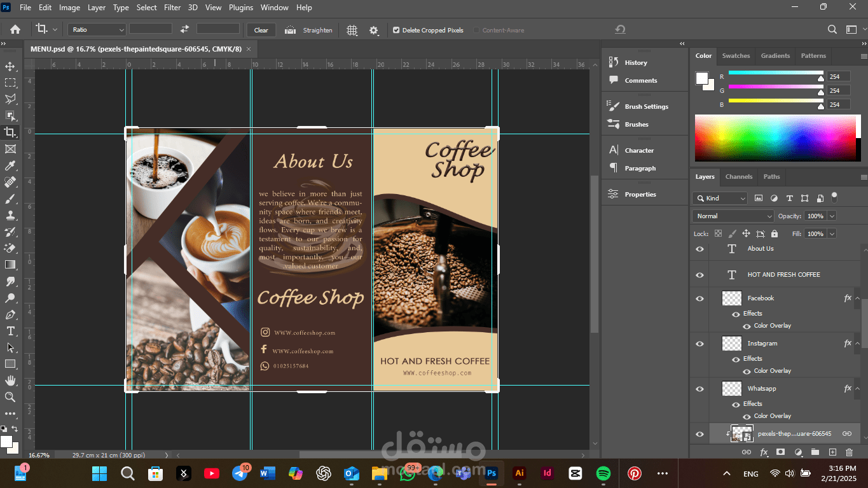This screenshot has width=868, height=488.
Task: Open the History panel
Action: click(x=635, y=62)
